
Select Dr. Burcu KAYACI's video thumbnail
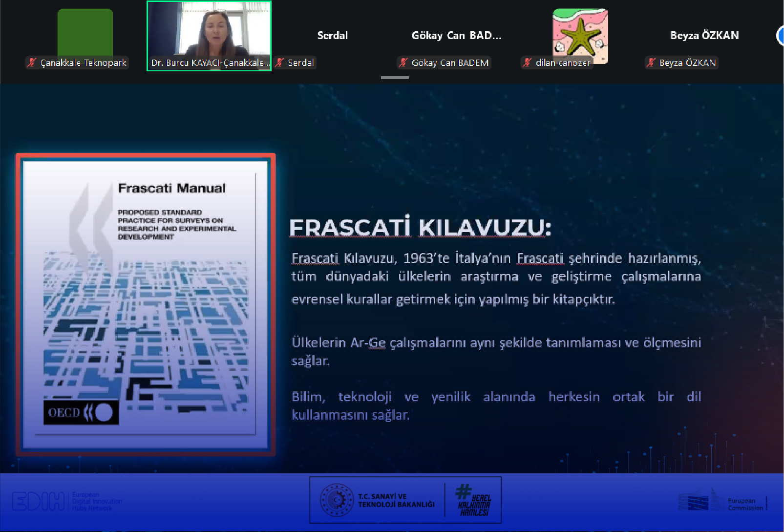[x=209, y=36]
